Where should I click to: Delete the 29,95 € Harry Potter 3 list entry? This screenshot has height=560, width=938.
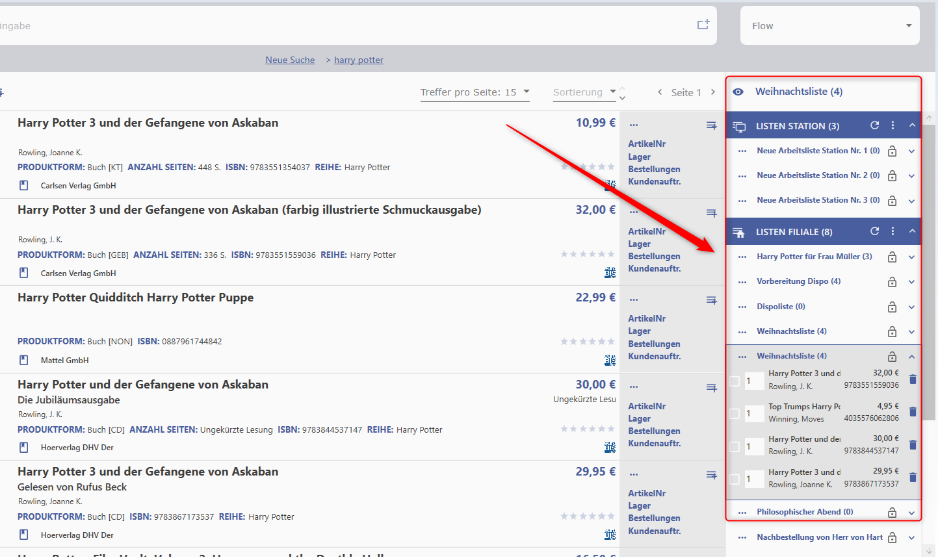pyautogui.click(x=913, y=477)
